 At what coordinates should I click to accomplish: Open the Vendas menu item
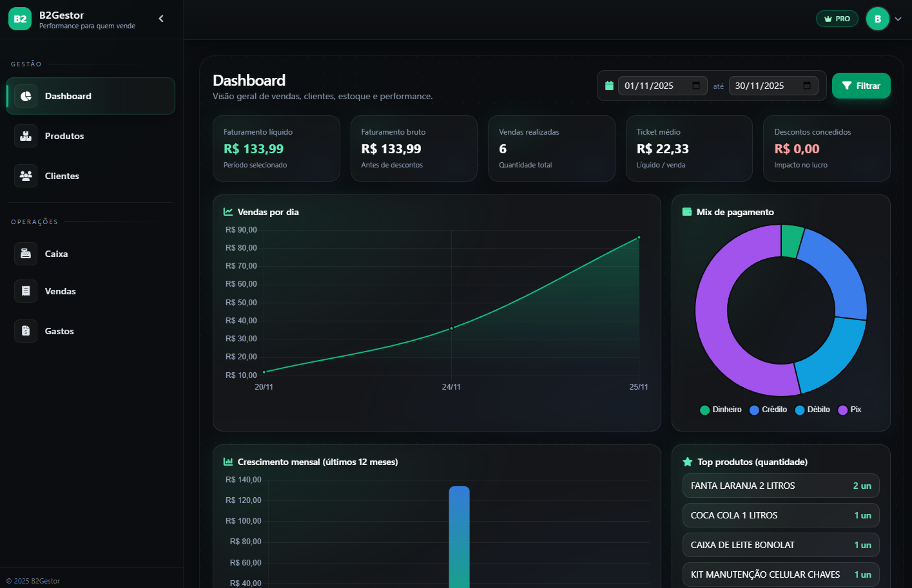coord(60,291)
